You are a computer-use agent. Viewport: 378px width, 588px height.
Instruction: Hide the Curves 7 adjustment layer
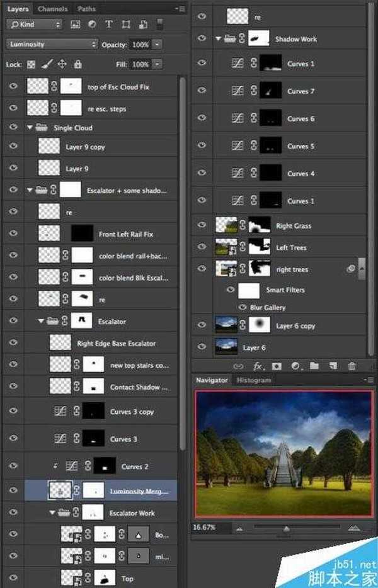(x=202, y=91)
